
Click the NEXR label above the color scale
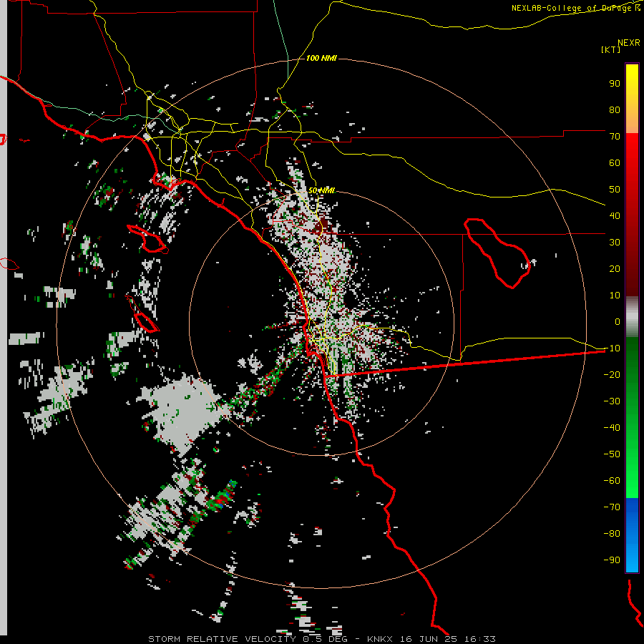click(x=629, y=42)
